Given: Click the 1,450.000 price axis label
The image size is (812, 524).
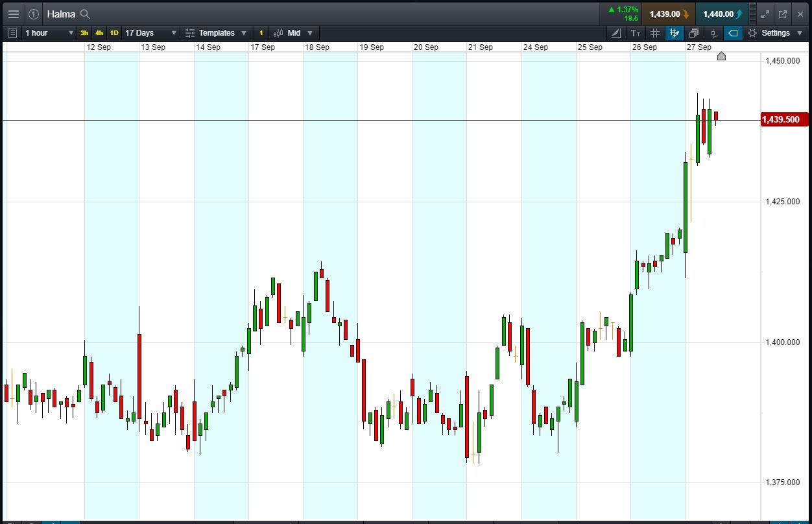Looking at the screenshot, I should pyautogui.click(x=783, y=61).
